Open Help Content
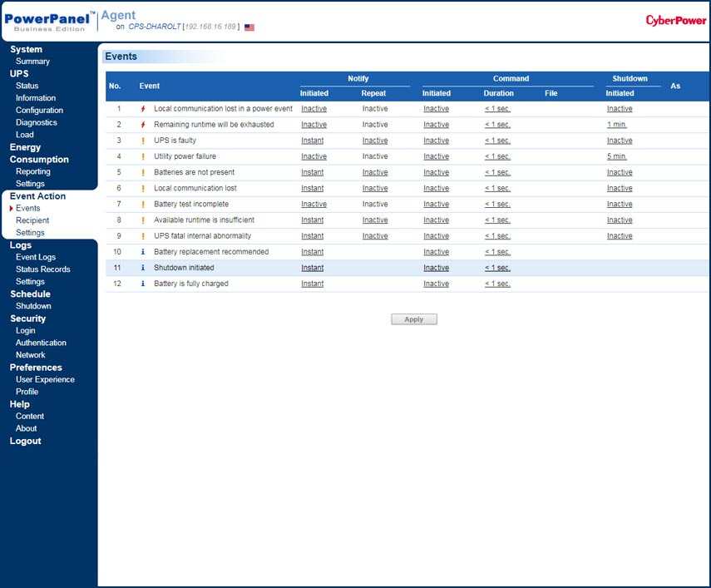This screenshot has width=711, height=588. click(x=30, y=416)
